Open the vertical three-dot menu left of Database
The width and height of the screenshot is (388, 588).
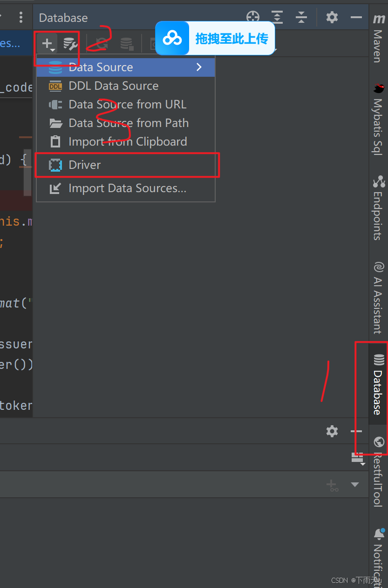pyautogui.click(x=20, y=18)
